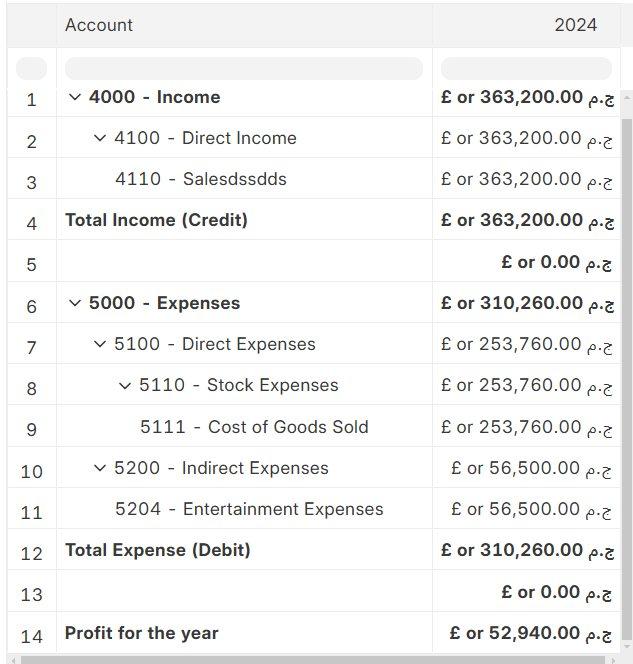Select row number 14
Screen dimensions: 633x664
coord(32,635)
